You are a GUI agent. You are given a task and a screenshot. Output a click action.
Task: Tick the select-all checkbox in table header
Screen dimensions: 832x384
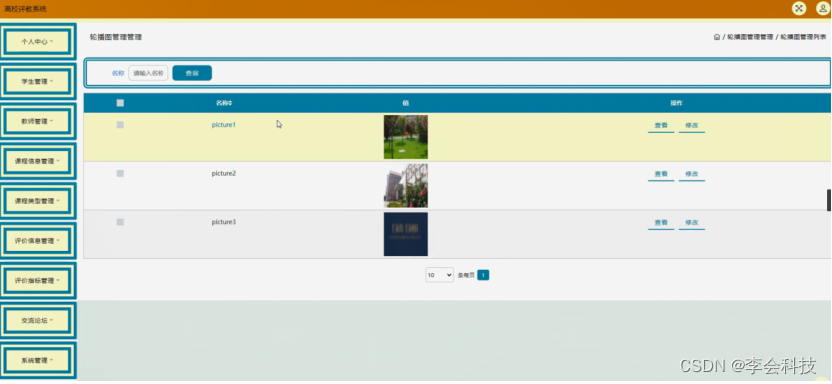(x=120, y=103)
